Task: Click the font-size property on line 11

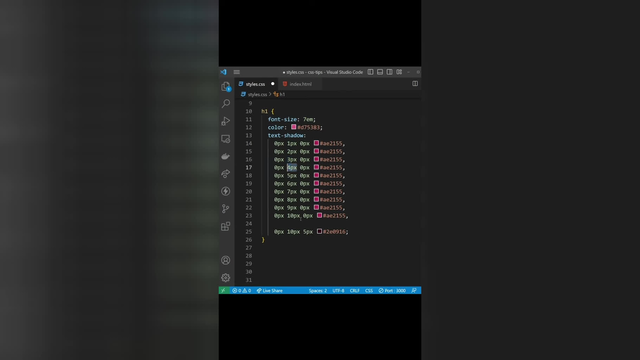Action: coord(282,120)
